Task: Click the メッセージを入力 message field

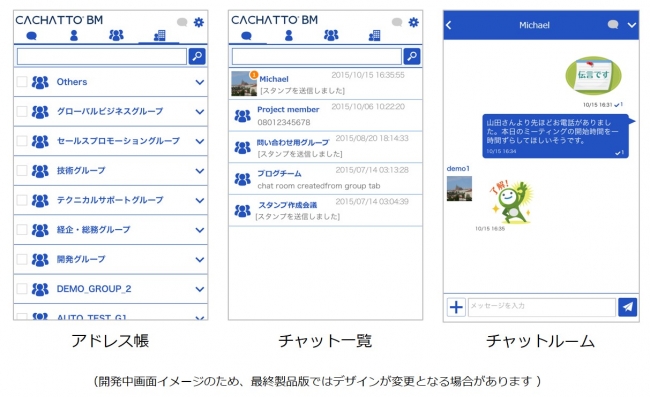Action: point(542,307)
